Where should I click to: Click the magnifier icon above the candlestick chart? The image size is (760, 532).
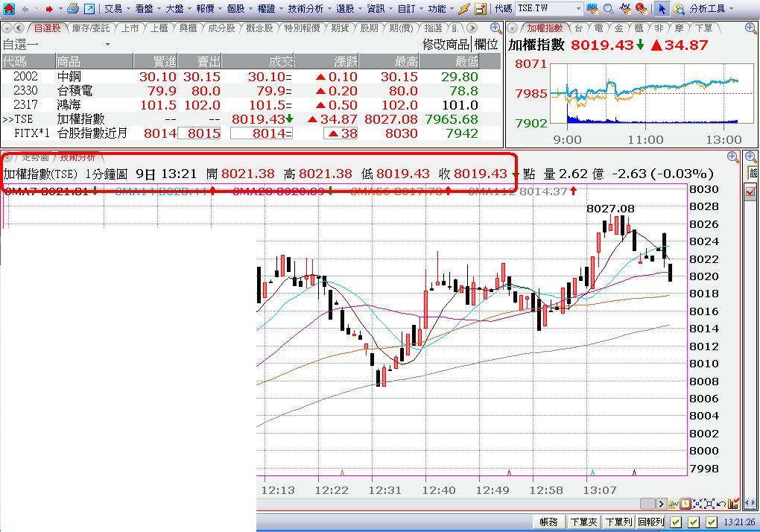point(733,157)
